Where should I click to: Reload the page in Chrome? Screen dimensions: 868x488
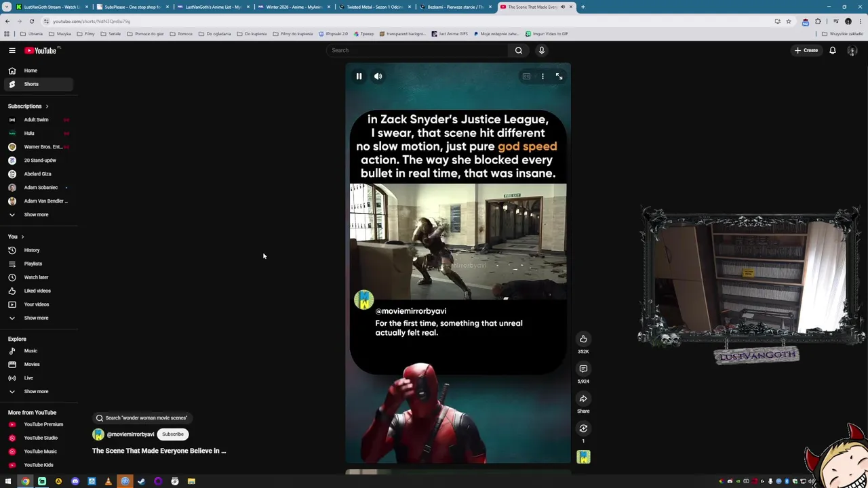point(31,21)
